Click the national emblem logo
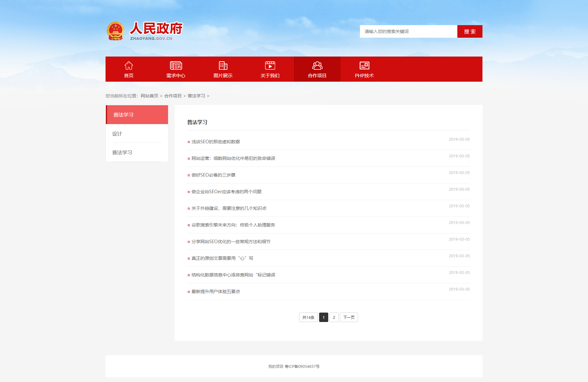 pos(116,31)
